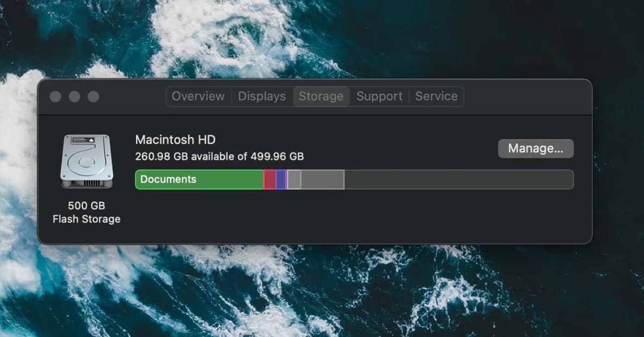
Task: Minimize the window using the middle title bar button
Action: [x=75, y=97]
